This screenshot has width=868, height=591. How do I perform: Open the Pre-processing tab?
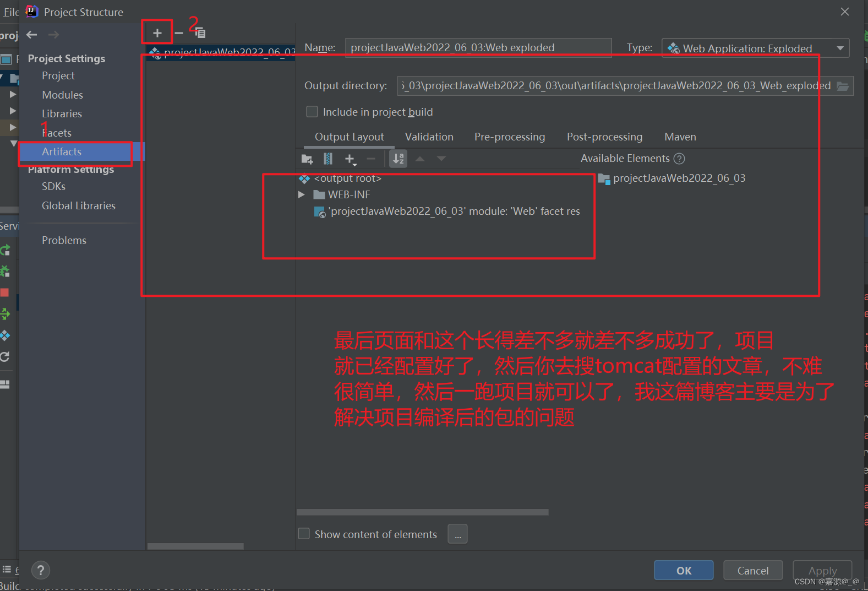[510, 137]
